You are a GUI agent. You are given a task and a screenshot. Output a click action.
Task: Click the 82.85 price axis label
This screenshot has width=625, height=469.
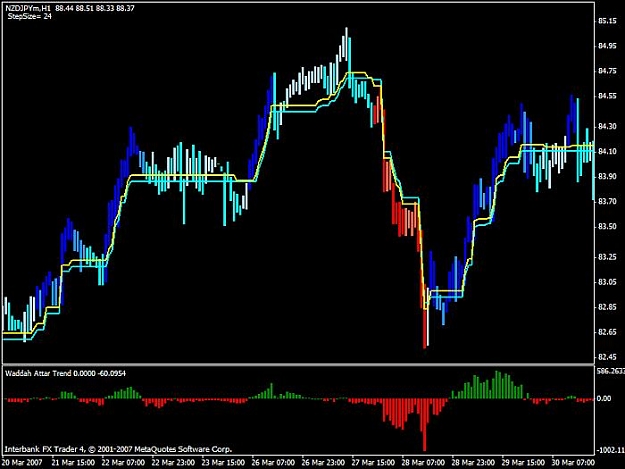pyautogui.click(x=607, y=307)
